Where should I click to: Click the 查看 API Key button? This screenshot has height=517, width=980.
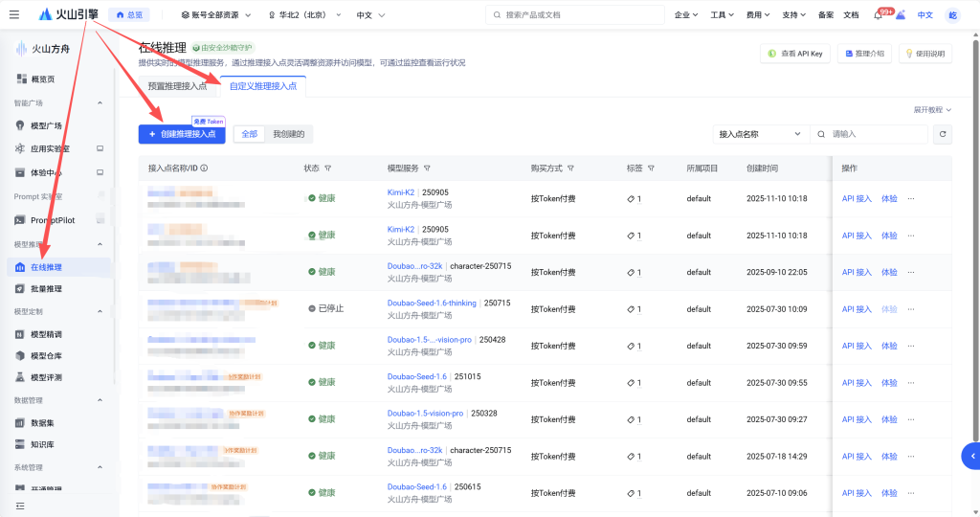[794, 54]
